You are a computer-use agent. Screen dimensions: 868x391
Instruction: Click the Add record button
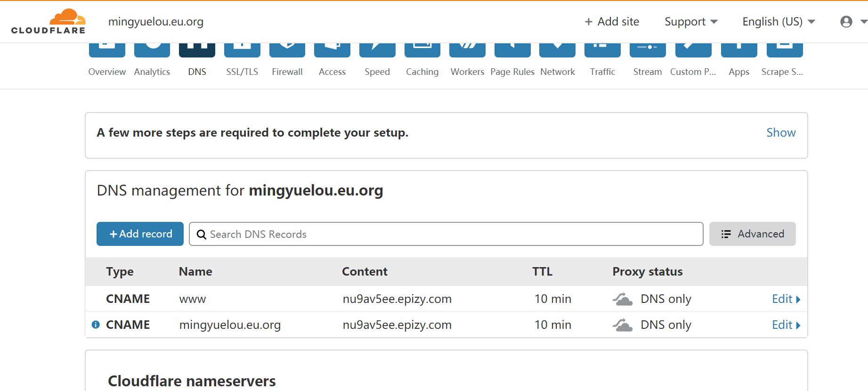pyautogui.click(x=140, y=234)
